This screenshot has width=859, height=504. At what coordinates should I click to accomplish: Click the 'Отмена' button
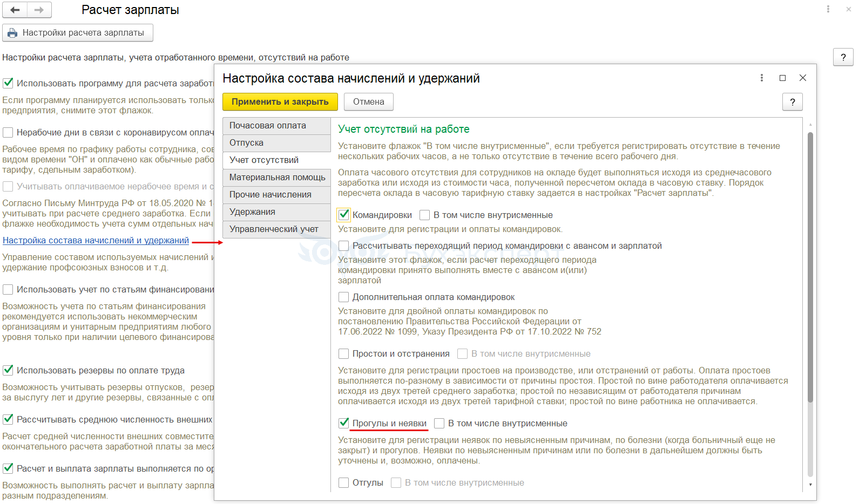369,101
